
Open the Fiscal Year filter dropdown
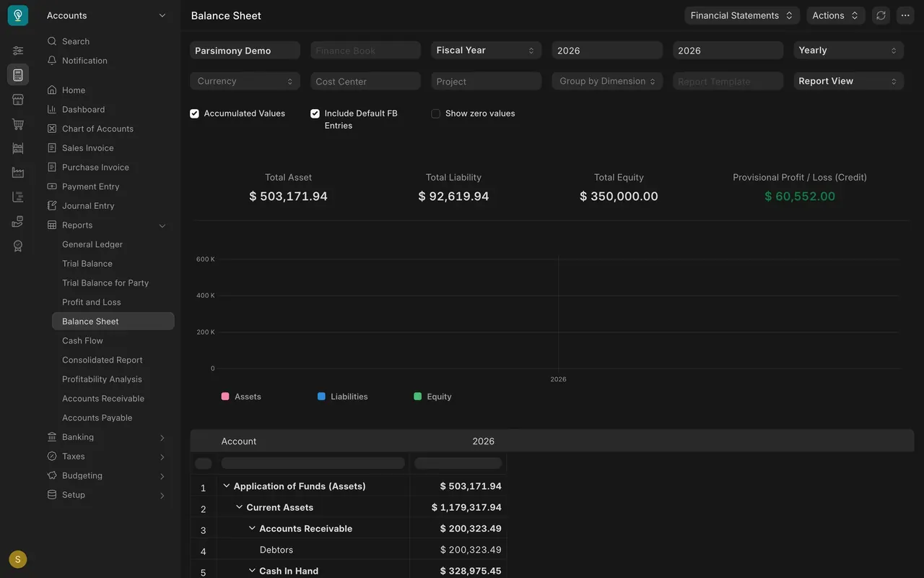(486, 50)
